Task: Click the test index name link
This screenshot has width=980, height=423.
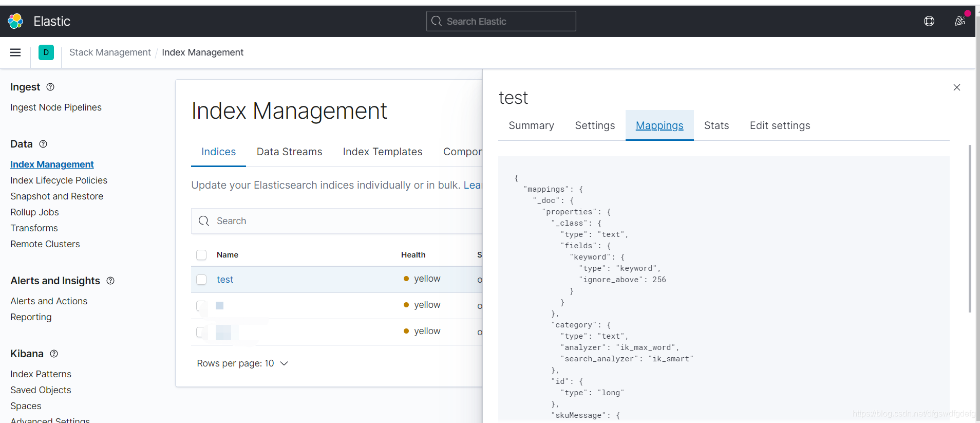Action: pos(225,280)
